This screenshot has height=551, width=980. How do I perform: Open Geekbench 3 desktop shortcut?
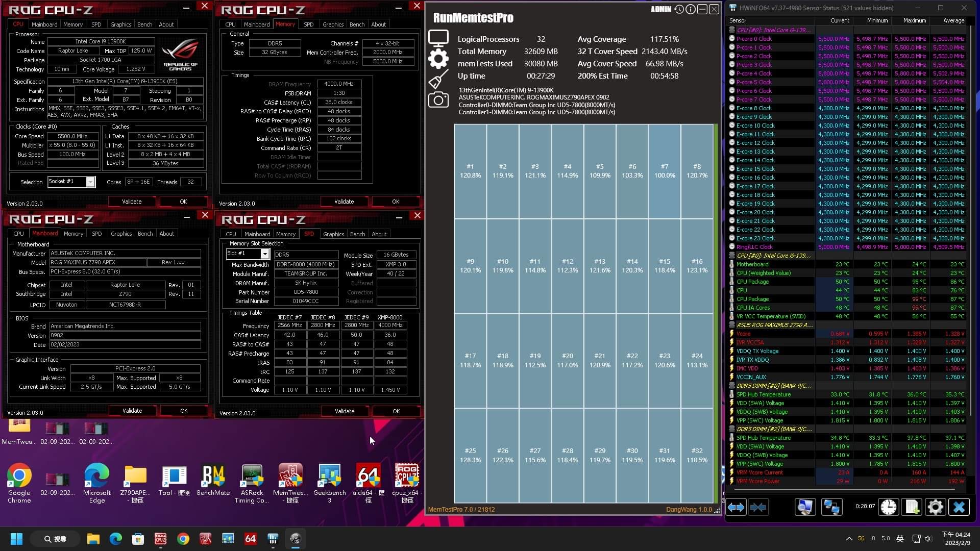pyautogui.click(x=329, y=484)
